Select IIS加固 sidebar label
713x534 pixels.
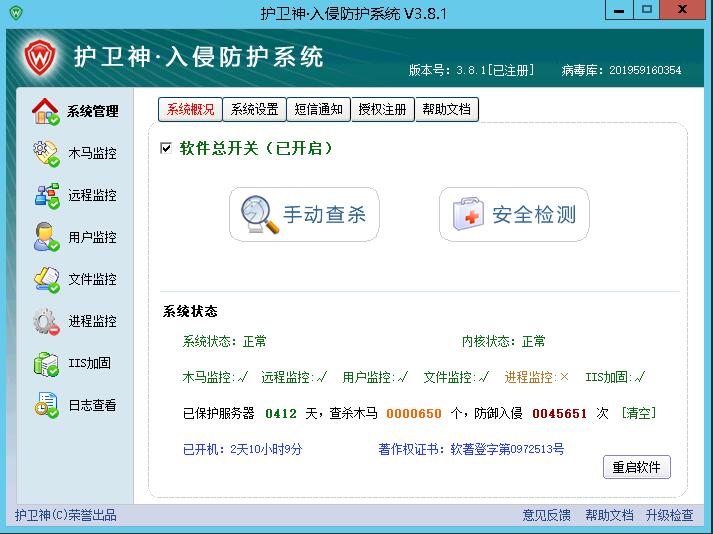90,363
